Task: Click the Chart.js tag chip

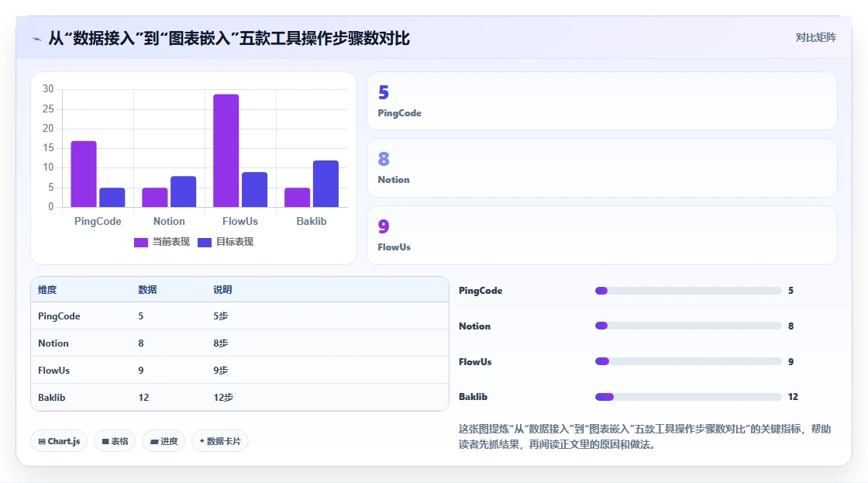Action: [x=59, y=441]
